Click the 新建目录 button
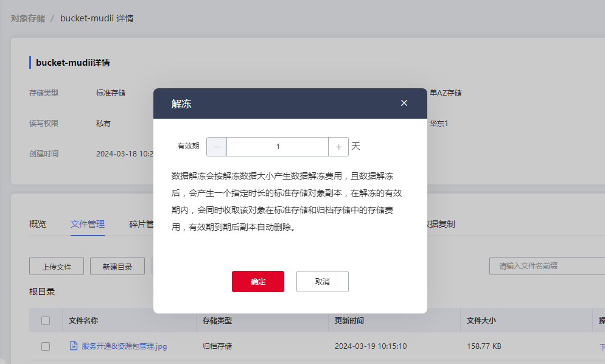 117,267
